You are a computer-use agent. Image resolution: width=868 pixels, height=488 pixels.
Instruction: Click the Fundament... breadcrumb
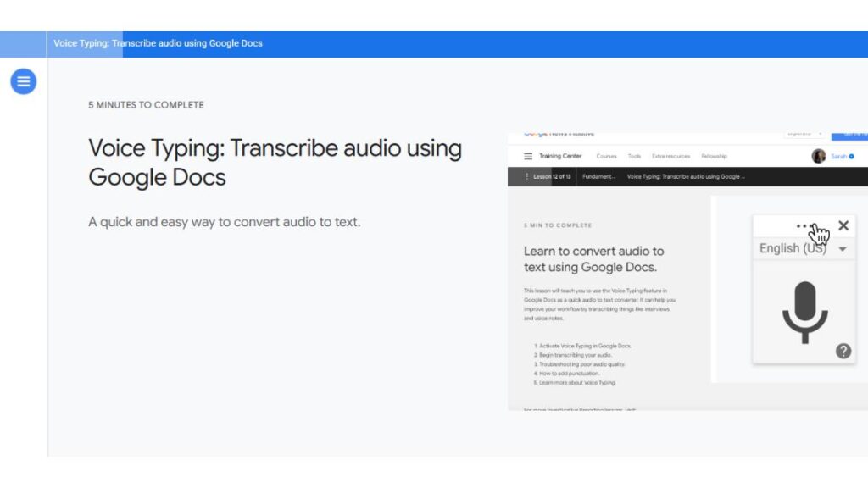point(598,176)
